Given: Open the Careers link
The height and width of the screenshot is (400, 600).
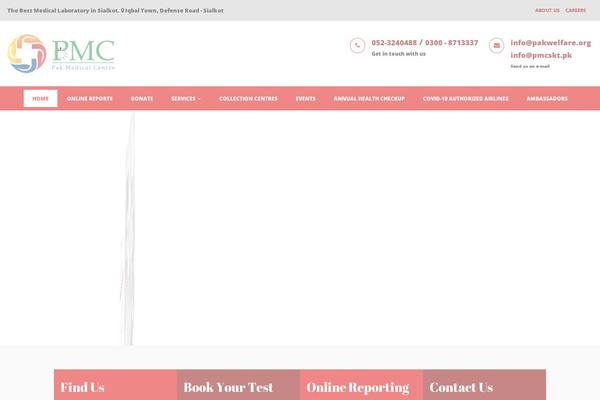Looking at the screenshot, I should 576,10.
